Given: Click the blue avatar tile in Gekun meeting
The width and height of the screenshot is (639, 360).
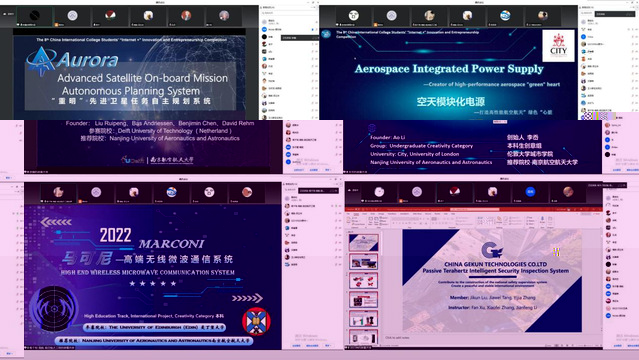Looking at the screenshot, I should [x=530, y=192].
